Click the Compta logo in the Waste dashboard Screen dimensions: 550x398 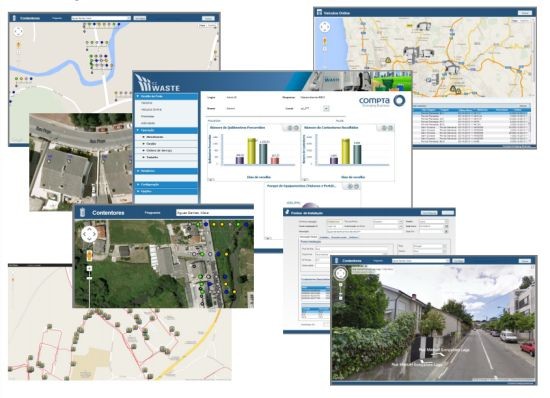pos(382,101)
